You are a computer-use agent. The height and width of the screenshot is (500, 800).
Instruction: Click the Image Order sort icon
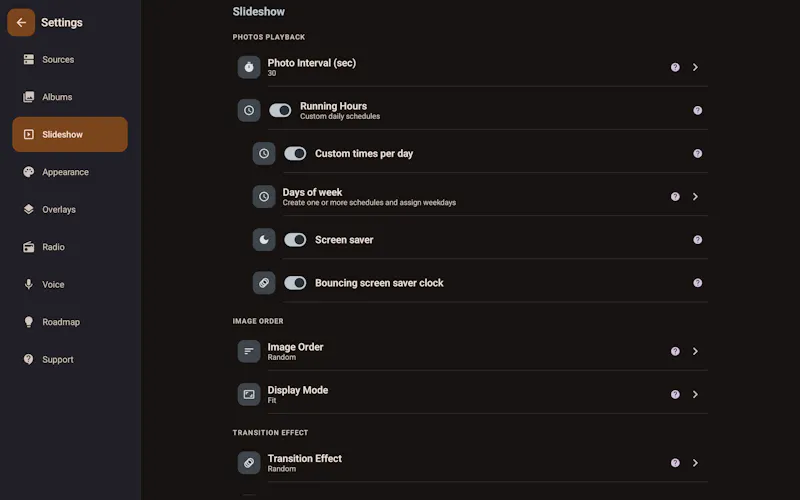pyautogui.click(x=249, y=351)
